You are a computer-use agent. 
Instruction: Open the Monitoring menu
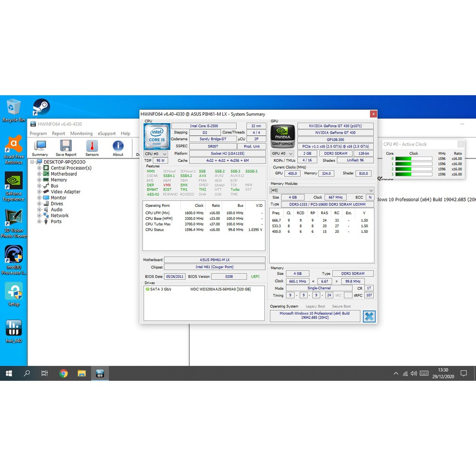[81, 133]
